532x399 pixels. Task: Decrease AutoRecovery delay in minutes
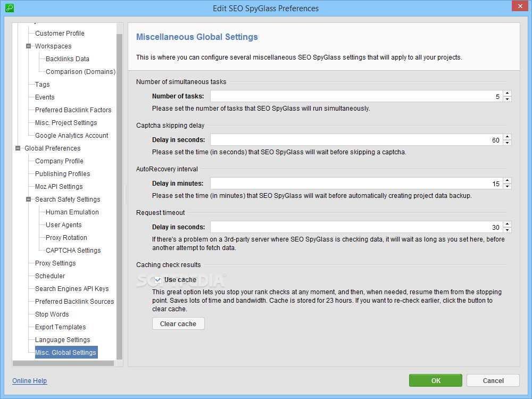tap(507, 186)
